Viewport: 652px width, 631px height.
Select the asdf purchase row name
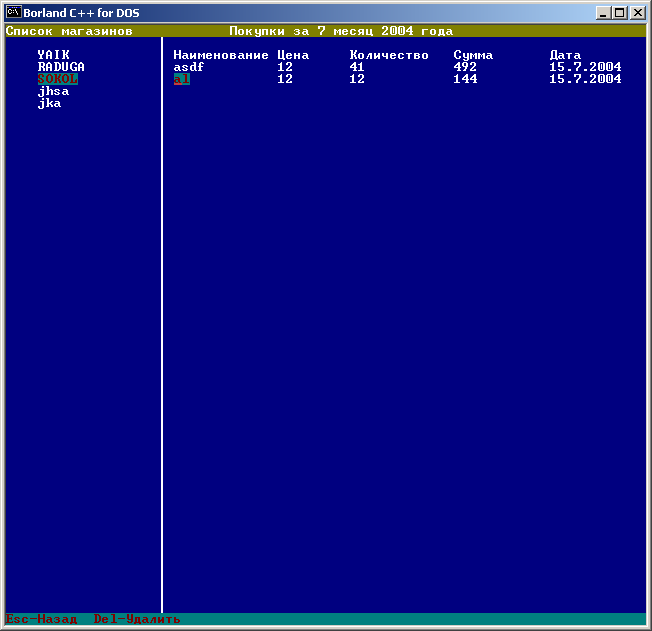click(189, 67)
